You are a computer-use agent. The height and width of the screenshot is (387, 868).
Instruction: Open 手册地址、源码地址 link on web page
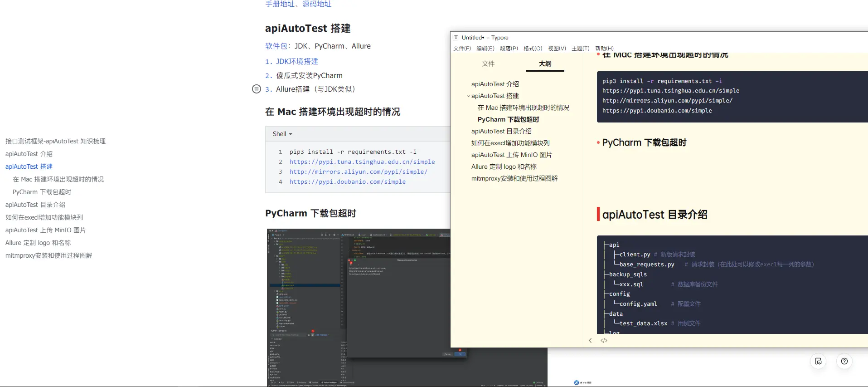tap(298, 4)
